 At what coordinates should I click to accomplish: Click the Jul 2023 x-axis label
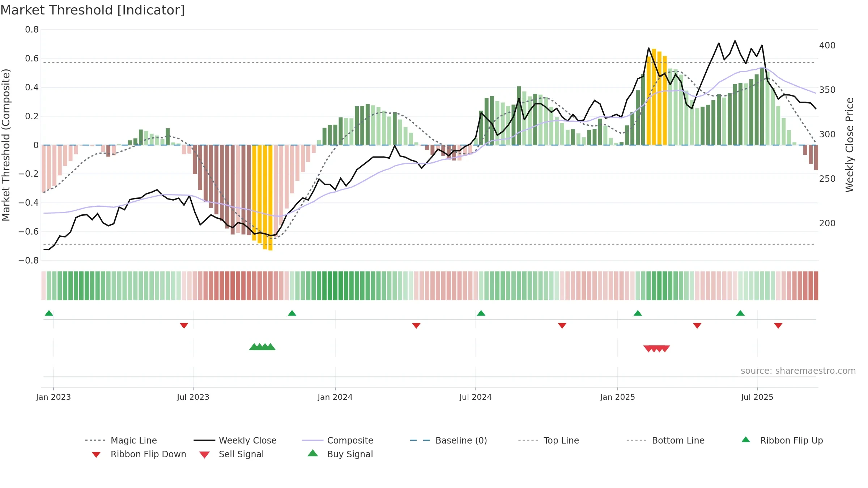click(193, 397)
